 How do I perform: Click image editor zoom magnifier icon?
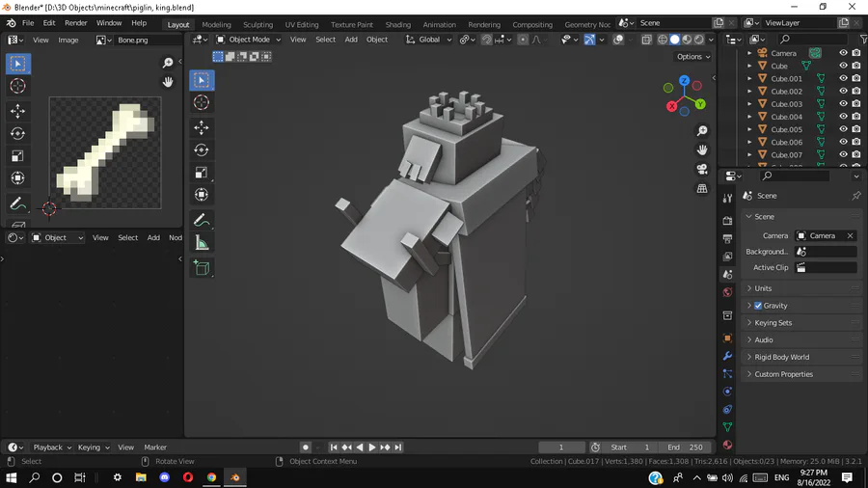168,63
